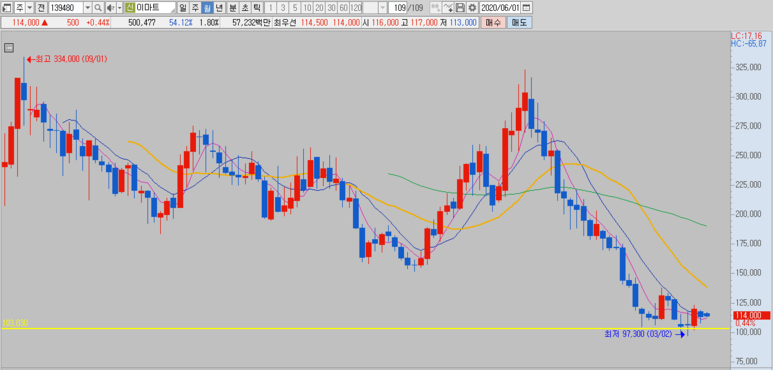773x370 pixels.
Task: Click the 최저 97,300 low marker
Action: pyautogui.click(x=644, y=334)
